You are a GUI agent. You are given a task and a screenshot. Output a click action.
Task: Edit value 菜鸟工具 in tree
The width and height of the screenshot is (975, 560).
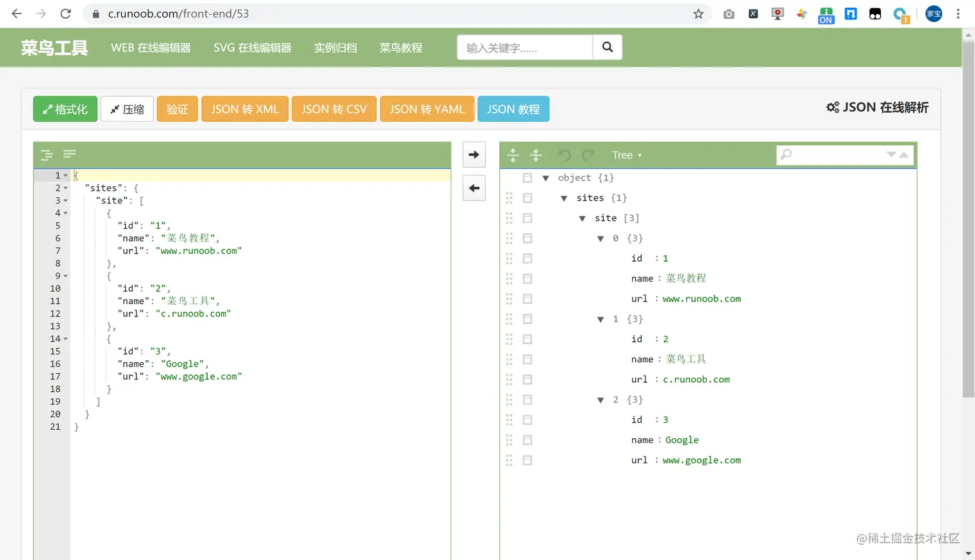(x=685, y=359)
